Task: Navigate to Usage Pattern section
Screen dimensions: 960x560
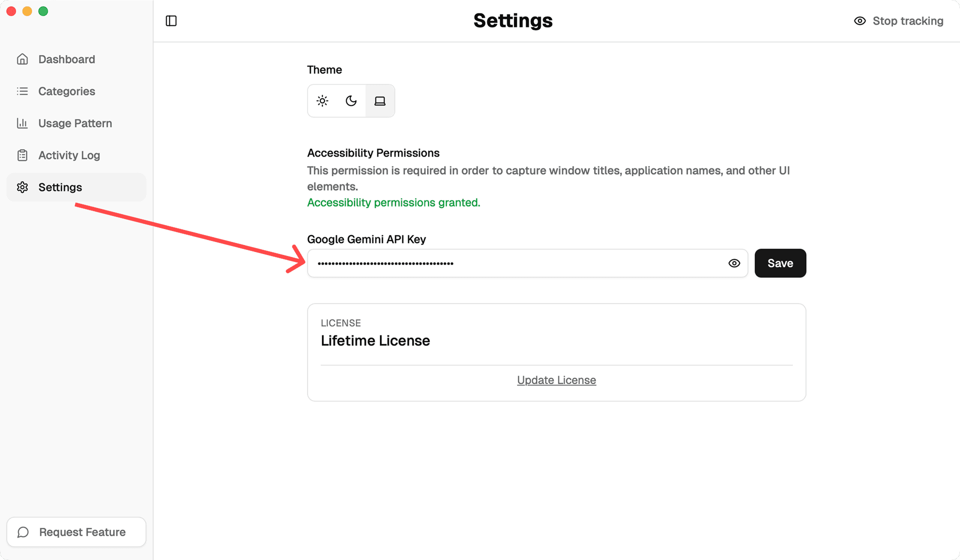Action: click(x=74, y=123)
